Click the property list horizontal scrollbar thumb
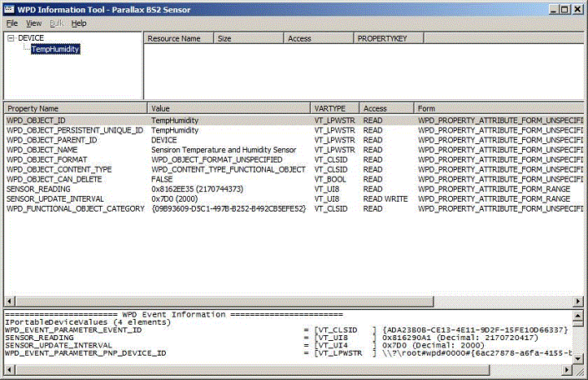588x380 pixels. (224, 301)
